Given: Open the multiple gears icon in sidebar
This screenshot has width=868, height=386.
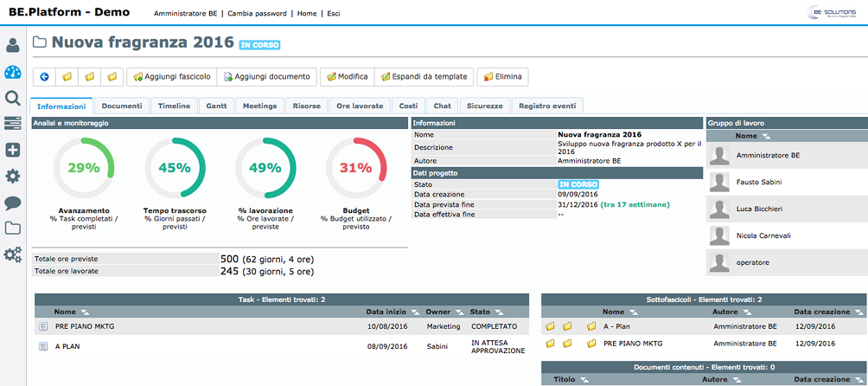Looking at the screenshot, I should point(12,254).
